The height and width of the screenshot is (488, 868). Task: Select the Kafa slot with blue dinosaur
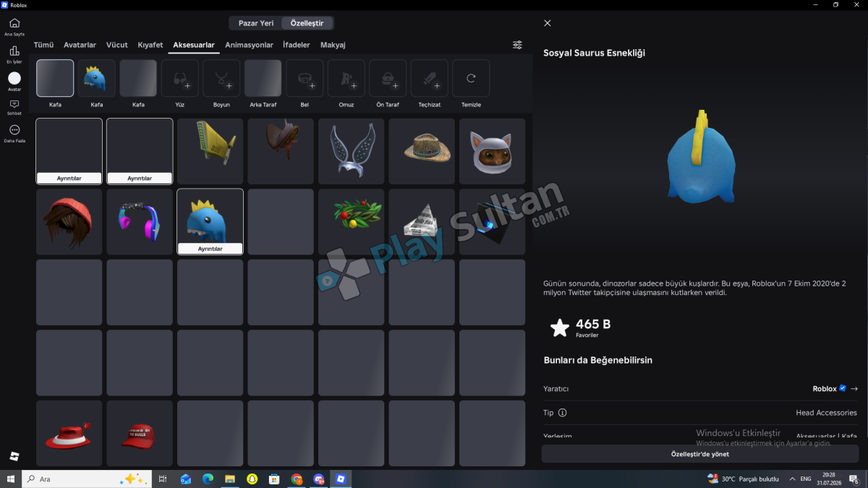96,78
